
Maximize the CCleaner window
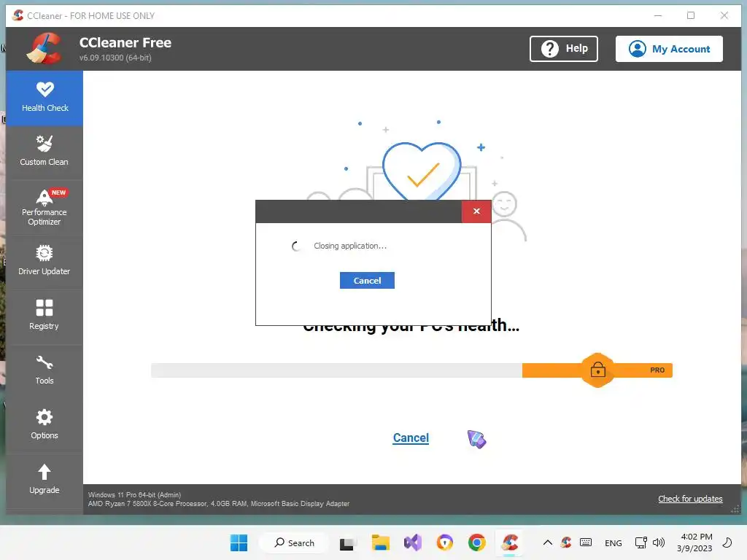(x=691, y=15)
